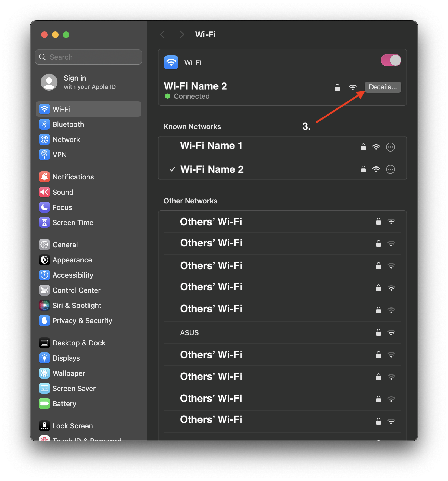Viewport: 448px width, 481px height.
Task: Click the checkmark beside Wi-Fi Name 2
Action: (172, 169)
